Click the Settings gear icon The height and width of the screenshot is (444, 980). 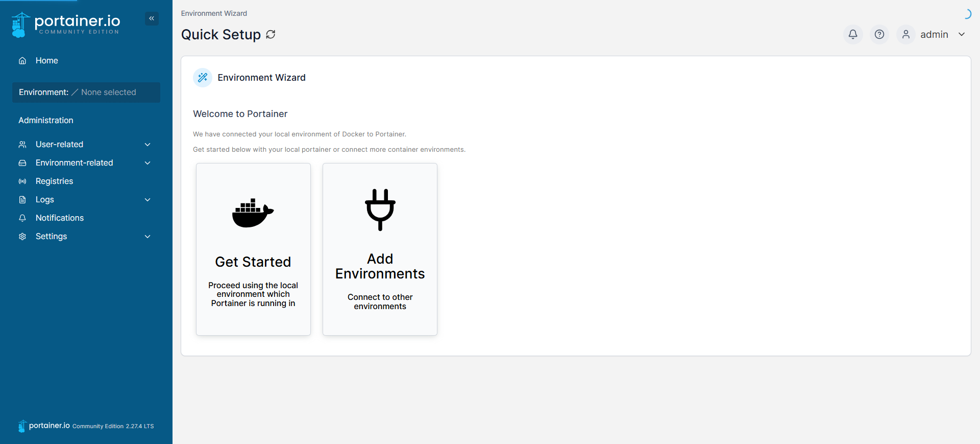click(22, 237)
